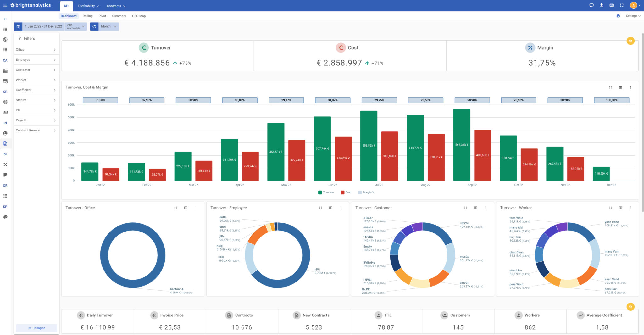Open the table view icon on Turnover - Employee
Image resolution: width=644 pixels, height=335 pixels.
(x=330, y=208)
